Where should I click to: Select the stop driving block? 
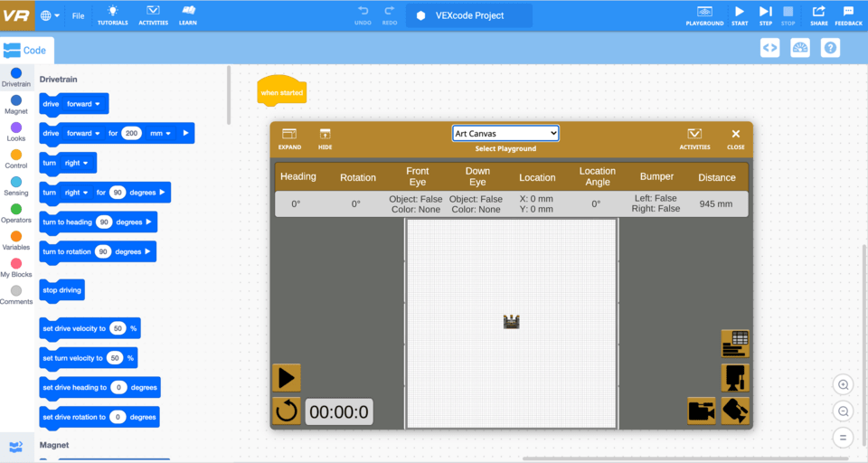pos(62,291)
